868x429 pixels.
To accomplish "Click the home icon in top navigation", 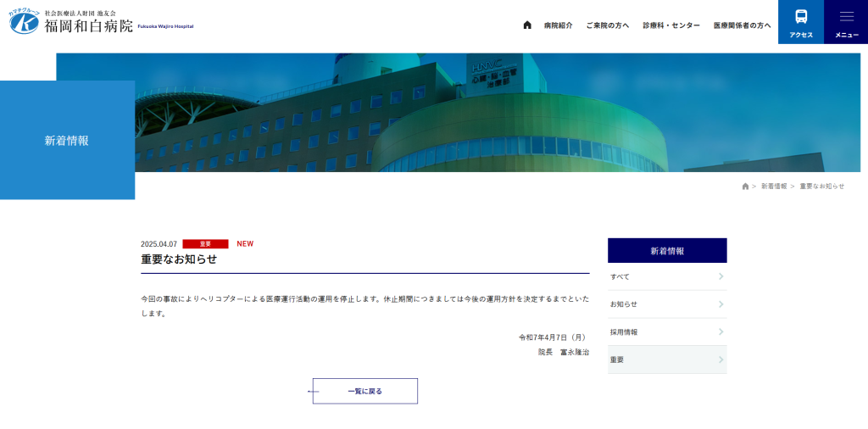I will (527, 25).
